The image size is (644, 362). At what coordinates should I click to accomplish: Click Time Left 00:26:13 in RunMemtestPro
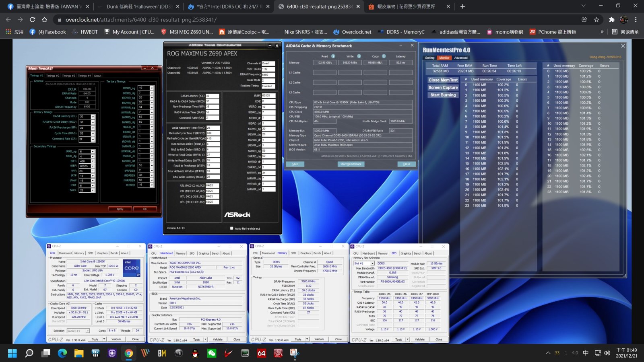514,71
